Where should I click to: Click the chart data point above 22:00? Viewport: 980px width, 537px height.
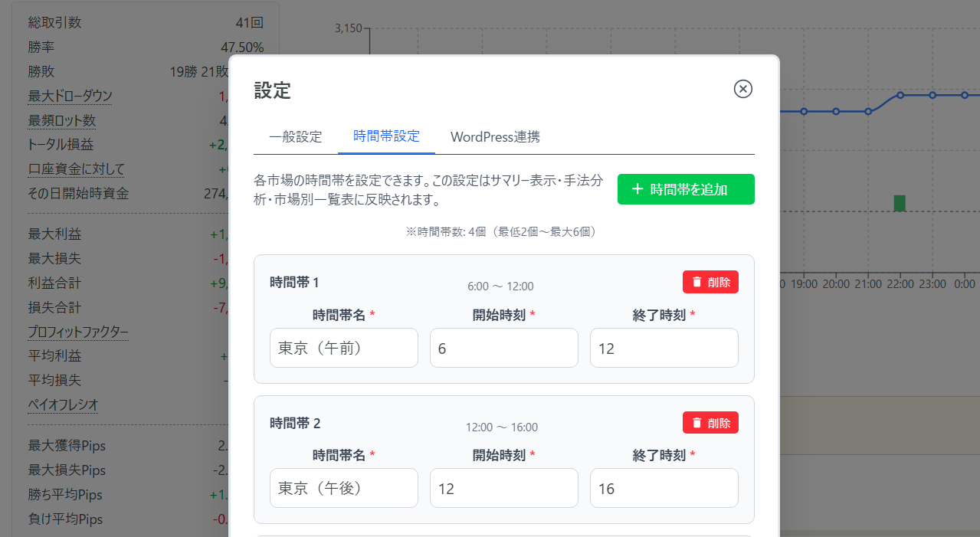coord(900,95)
